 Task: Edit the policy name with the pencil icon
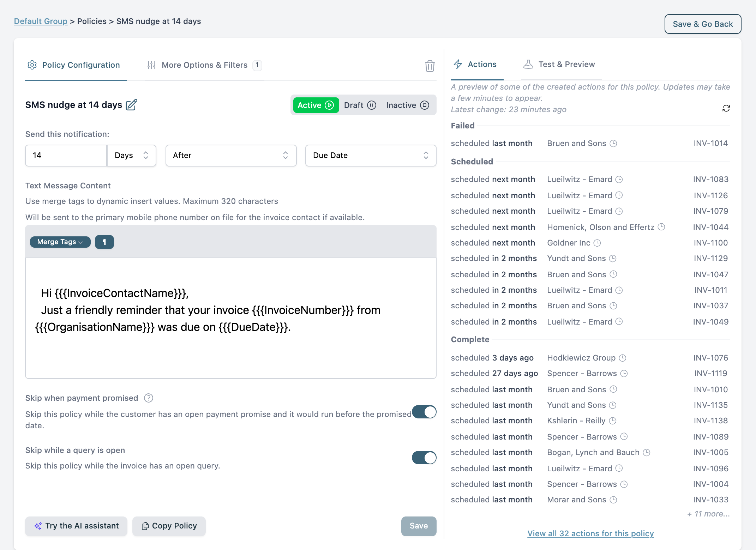(131, 105)
